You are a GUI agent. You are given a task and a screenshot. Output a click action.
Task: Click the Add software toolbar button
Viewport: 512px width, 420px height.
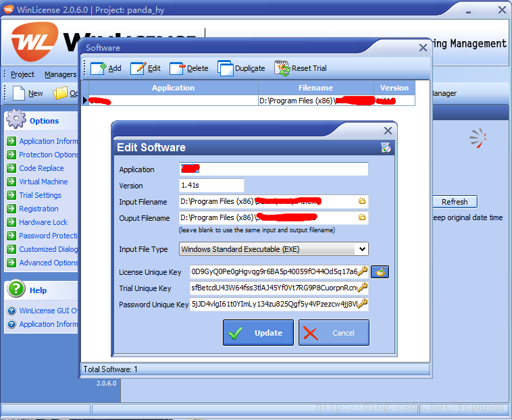(x=106, y=68)
